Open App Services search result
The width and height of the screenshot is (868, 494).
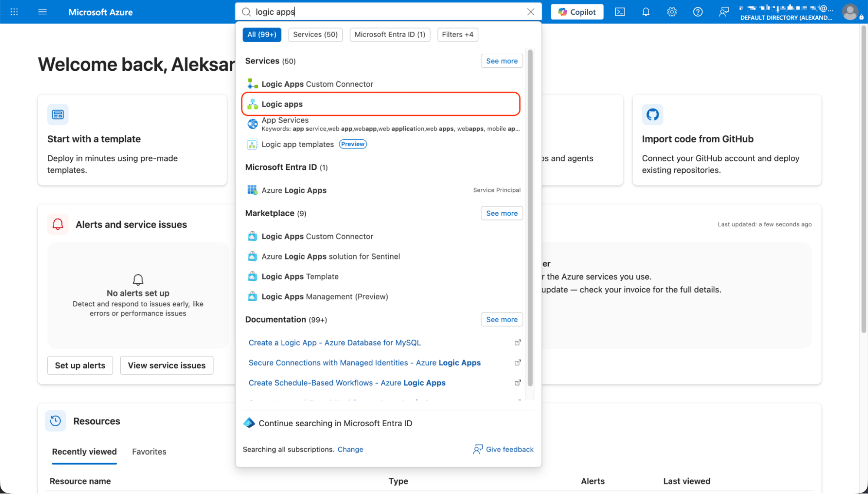click(383, 124)
